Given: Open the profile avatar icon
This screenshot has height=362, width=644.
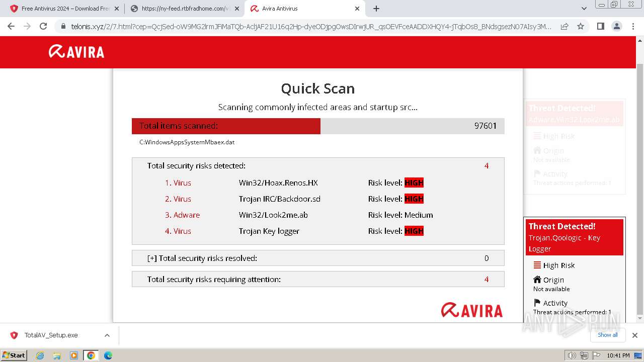Looking at the screenshot, I should point(616,26).
